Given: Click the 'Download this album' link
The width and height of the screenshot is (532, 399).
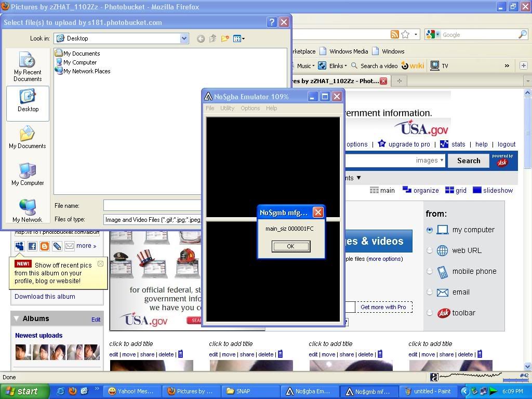Looking at the screenshot, I should coord(45,297).
